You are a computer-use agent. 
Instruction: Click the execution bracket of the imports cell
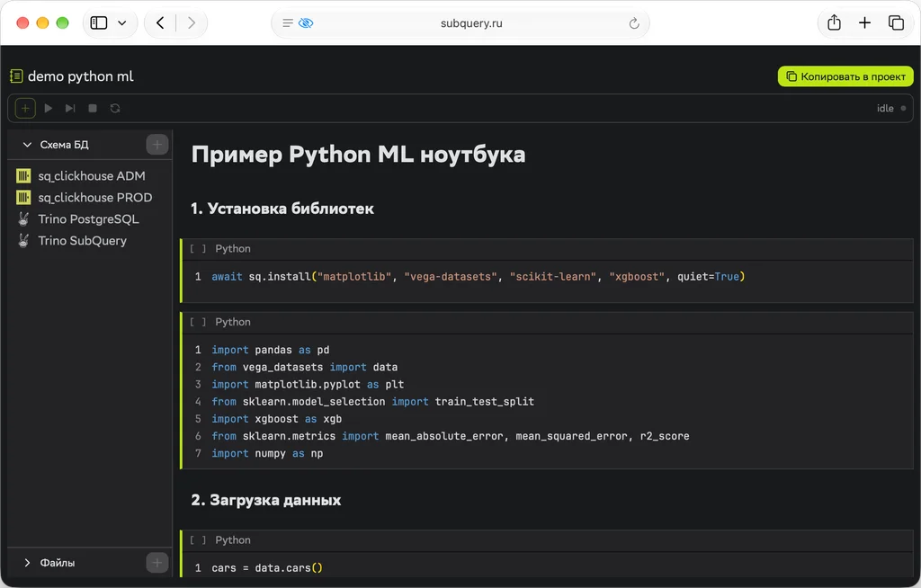point(198,322)
